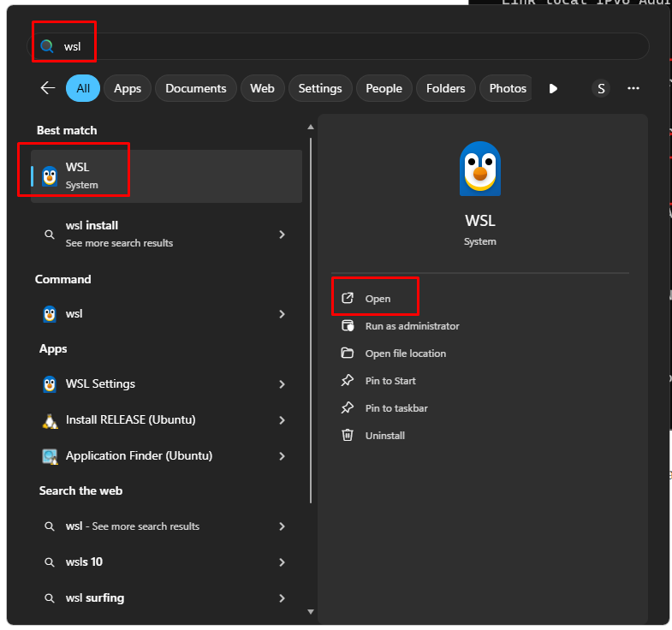Click the Open file location folder icon
Screen dimensions: 672x630
coord(348,354)
